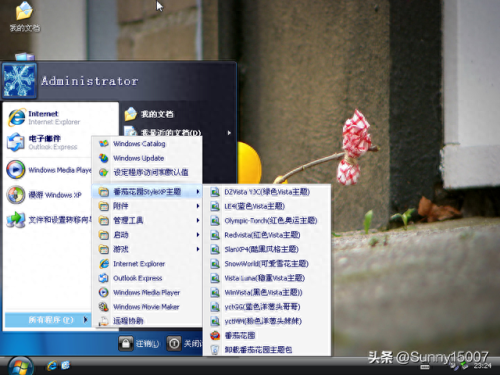Apply yctGG blue theme
This screenshot has width=500, height=375.
(267, 307)
